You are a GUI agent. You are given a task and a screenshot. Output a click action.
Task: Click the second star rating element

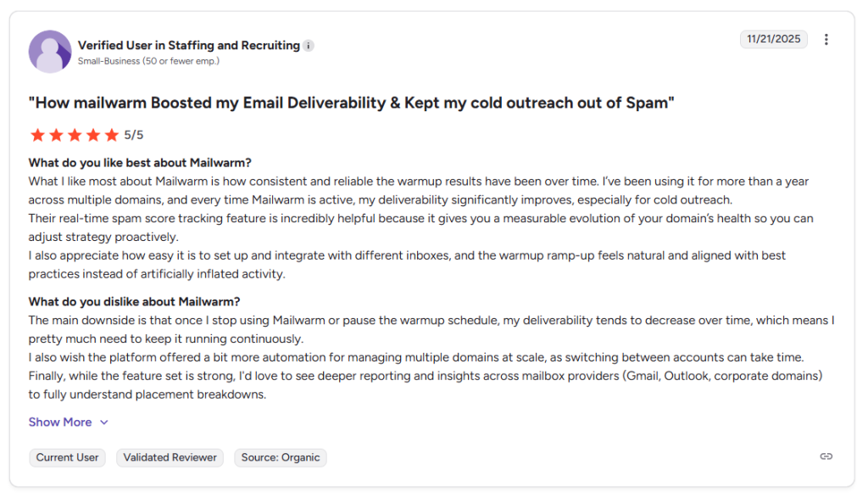(x=56, y=134)
